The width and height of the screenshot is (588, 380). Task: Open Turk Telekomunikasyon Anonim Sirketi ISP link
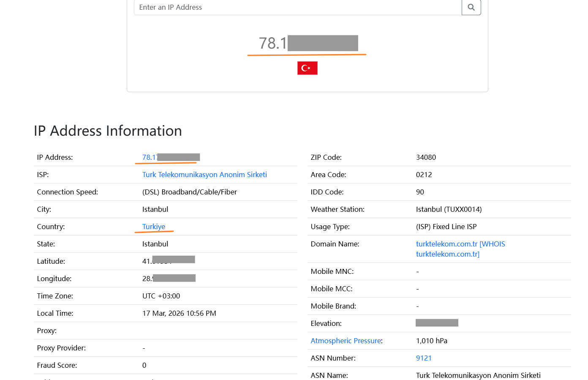[204, 175]
